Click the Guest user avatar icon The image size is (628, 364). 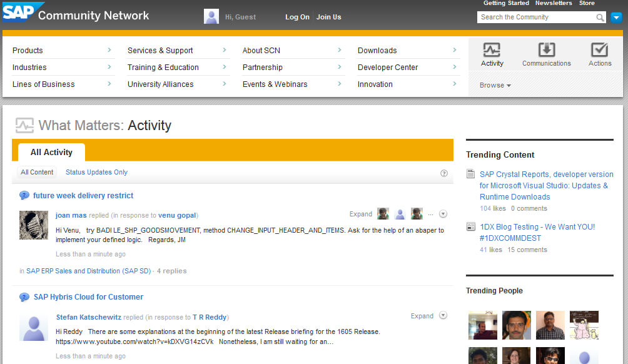click(211, 17)
